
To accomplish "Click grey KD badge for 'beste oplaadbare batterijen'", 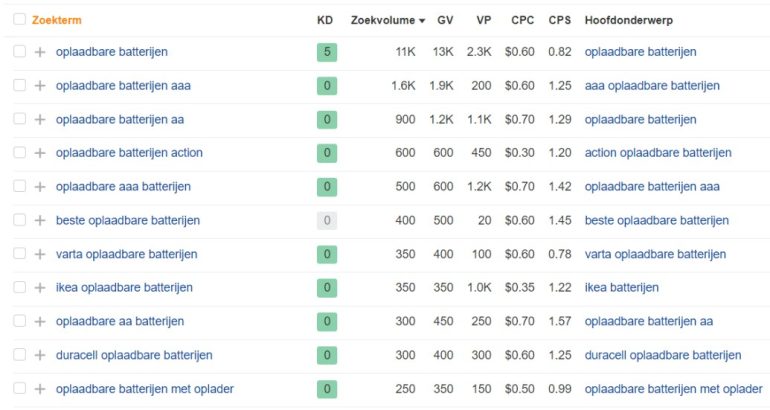I will pos(327,220).
